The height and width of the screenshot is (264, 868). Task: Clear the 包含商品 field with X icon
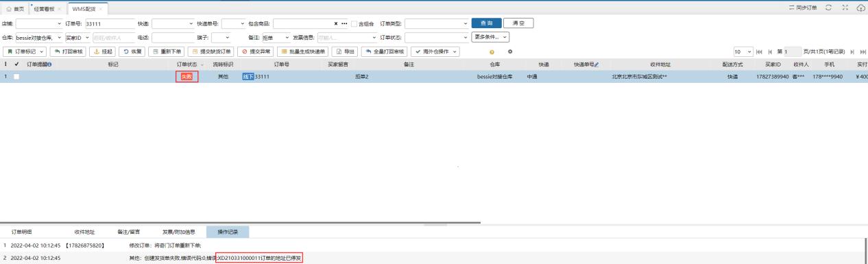[336, 23]
